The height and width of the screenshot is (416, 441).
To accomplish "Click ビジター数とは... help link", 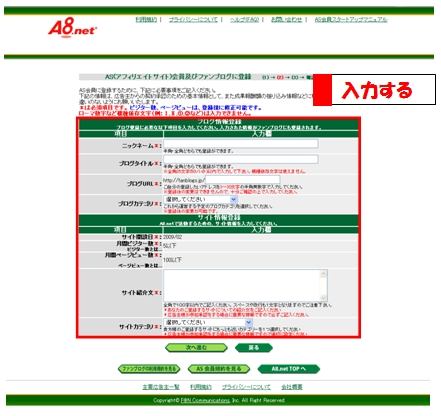I will point(145,249).
